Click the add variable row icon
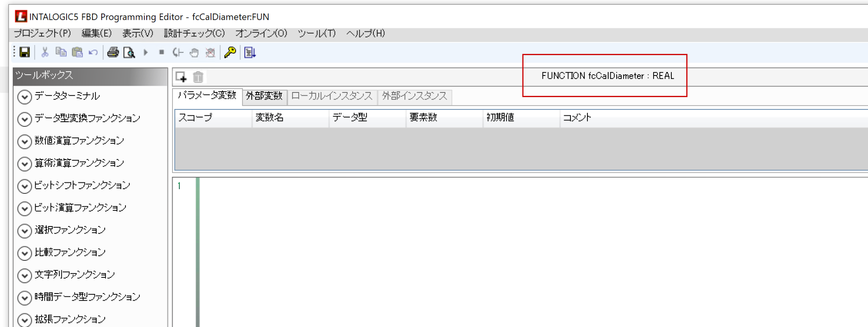This screenshot has height=327, width=868. coord(181,77)
